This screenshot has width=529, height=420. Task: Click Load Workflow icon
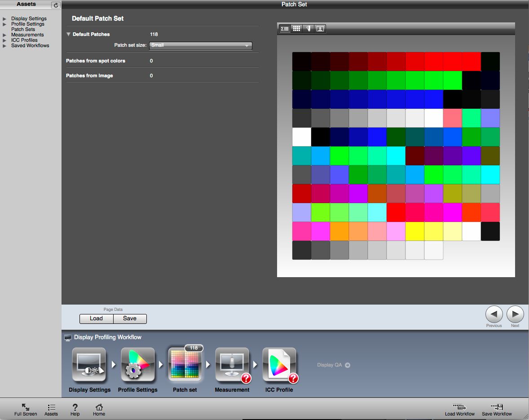tap(459, 410)
